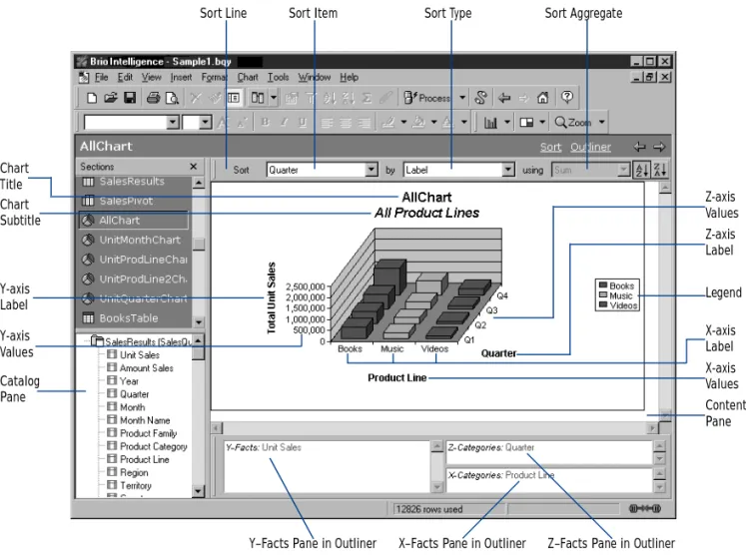Open the Chart menu
The image size is (746, 560).
coord(248,77)
